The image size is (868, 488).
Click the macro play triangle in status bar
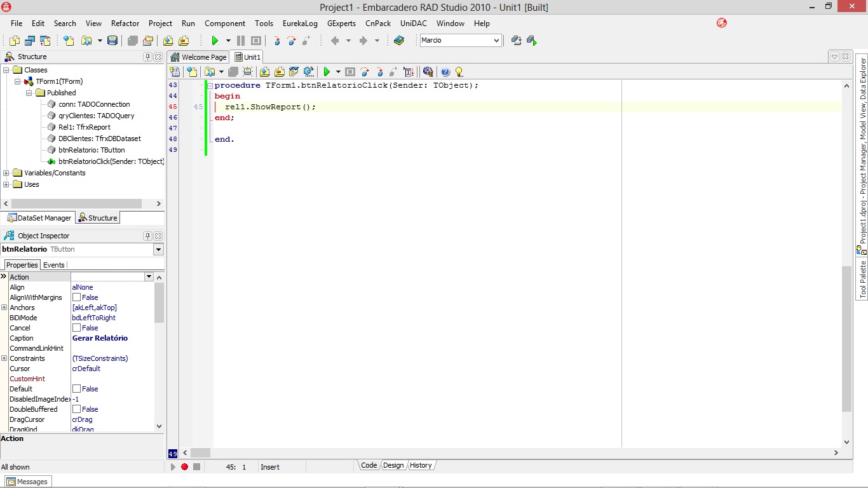[x=173, y=467]
